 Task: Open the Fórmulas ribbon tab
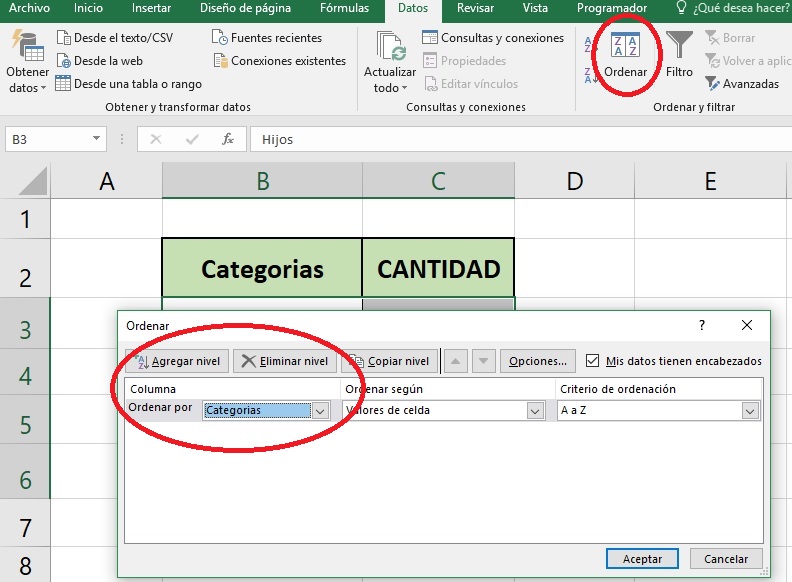click(x=344, y=9)
